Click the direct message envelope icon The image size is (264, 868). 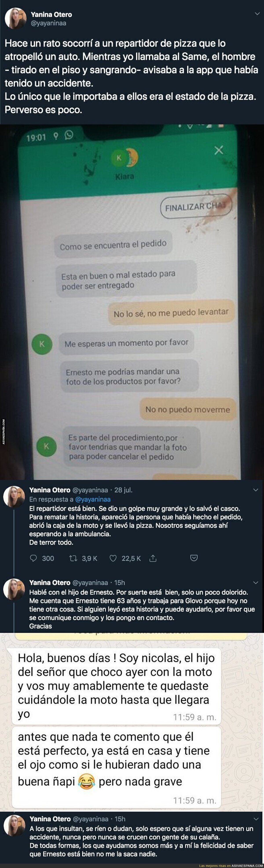pos(194,558)
